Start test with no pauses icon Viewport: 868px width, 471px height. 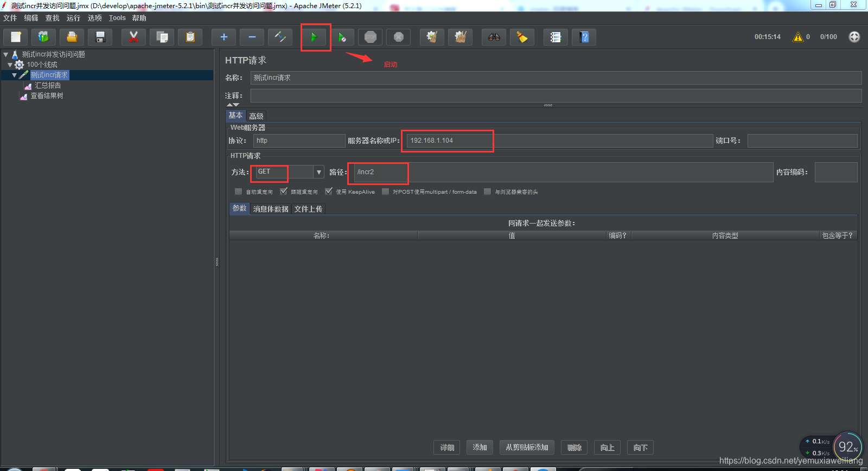coord(342,37)
